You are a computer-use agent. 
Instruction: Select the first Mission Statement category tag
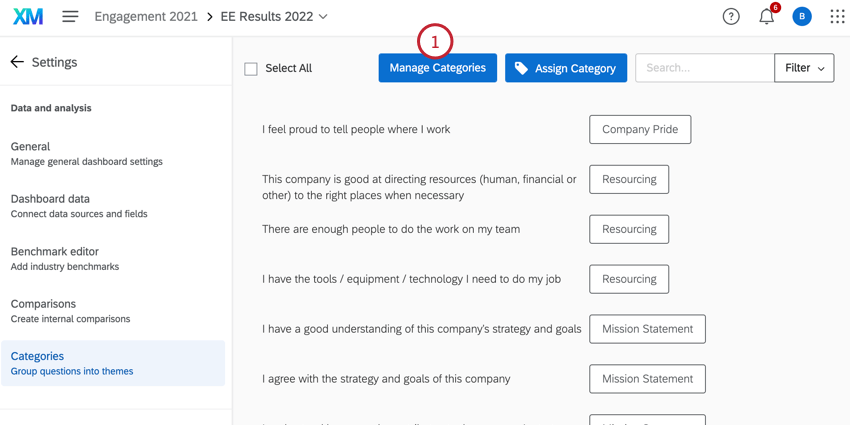point(647,329)
